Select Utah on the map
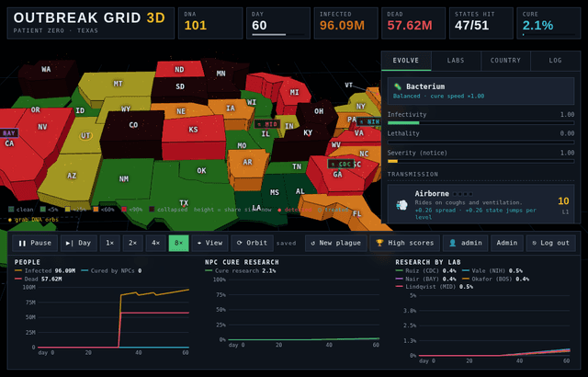This screenshot has width=588, height=377. point(85,136)
